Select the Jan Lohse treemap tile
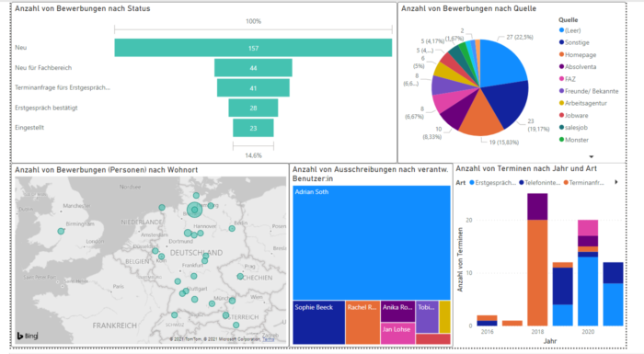644x354 pixels. click(x=398, y=334)
